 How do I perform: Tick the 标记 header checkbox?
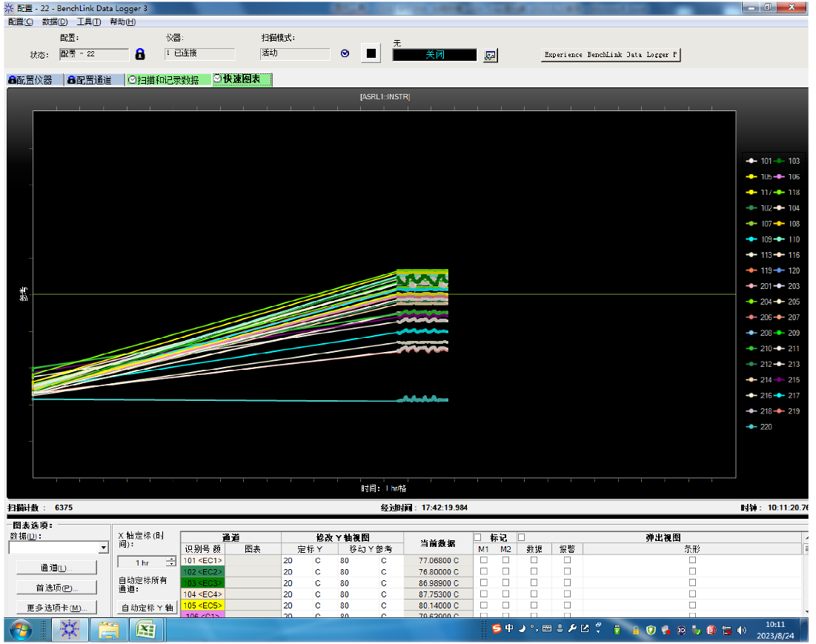(x=478, y=537)
